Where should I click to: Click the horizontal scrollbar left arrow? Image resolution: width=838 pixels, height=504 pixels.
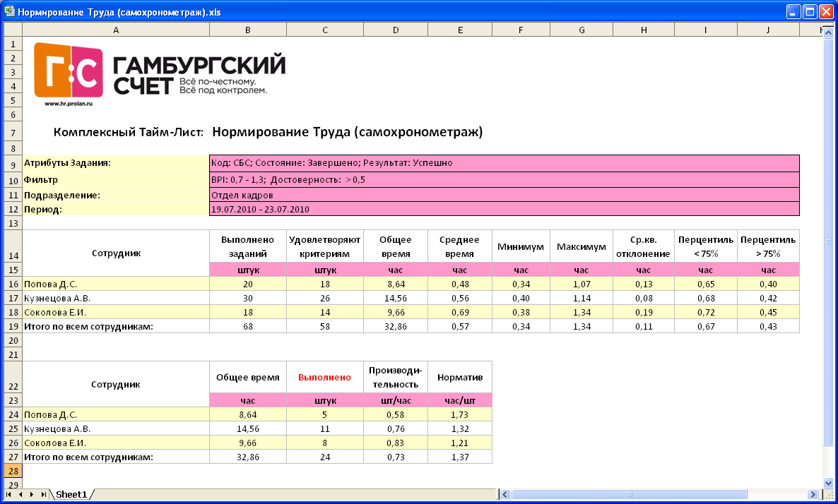pyautogui.click(x=504, y=494)
